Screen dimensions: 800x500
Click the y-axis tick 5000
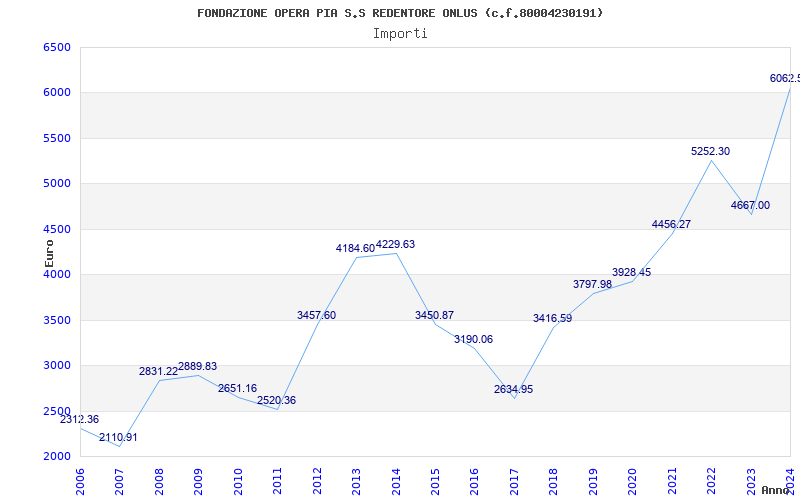tap(57, 184)
